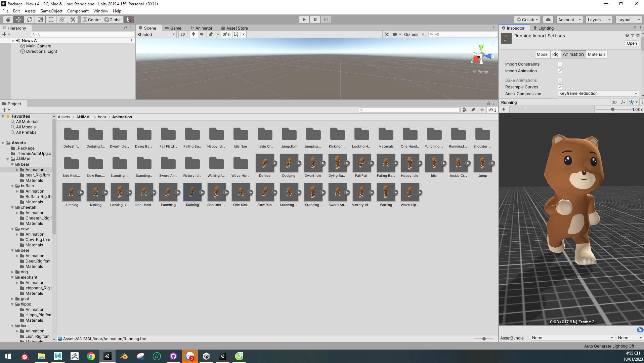This screenshot has height=363, width=644.
Task: Toggle Center pivot mode
Action: click(x=91, y=19)
